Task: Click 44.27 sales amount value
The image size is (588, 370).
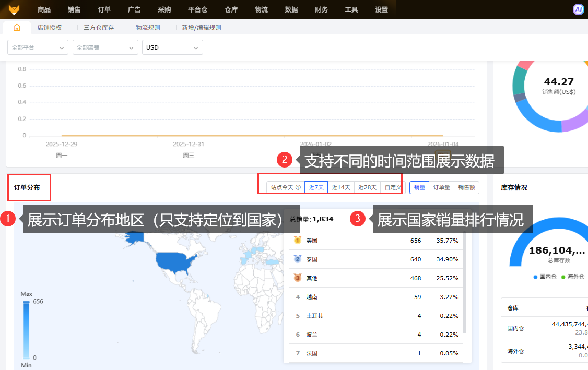Action: click(x=559, y=81)
